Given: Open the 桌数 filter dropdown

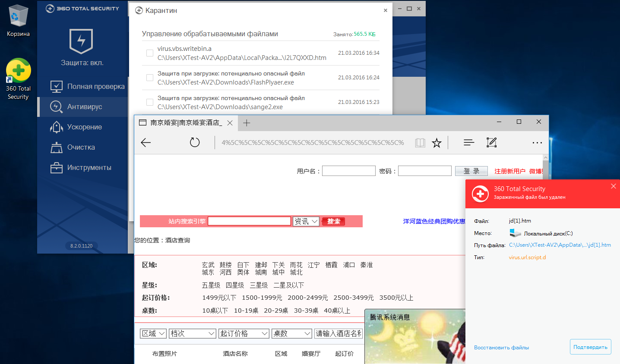Looking at the screenshot, I should click(x=292, y=333).
